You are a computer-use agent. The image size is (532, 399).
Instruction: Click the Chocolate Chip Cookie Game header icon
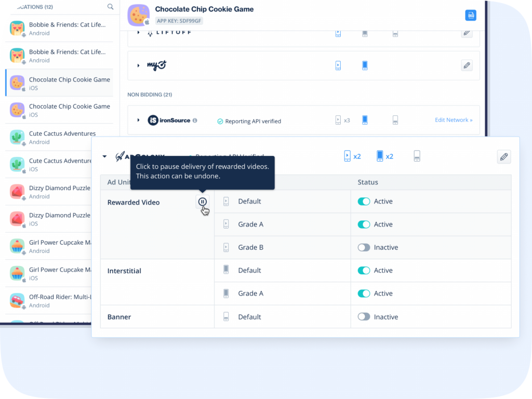pos(138,15)
